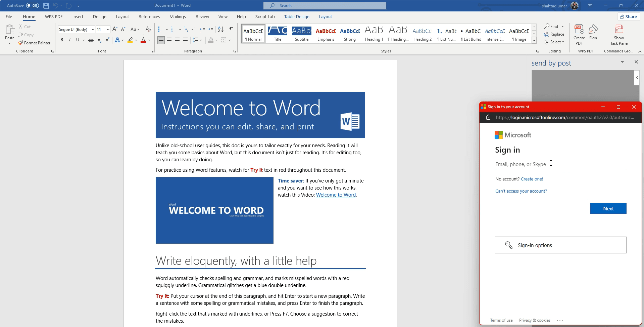Image resolution: width=644 pixels, height=327 pixels.
Task: Toggle Italic formatting
Action: (x=69, y=40)
